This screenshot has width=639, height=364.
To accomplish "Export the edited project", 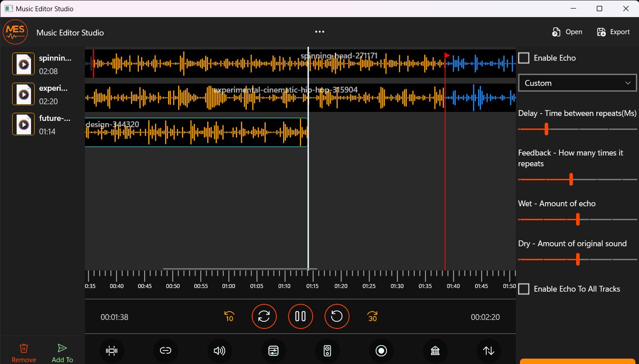I will tap(613, 31).
